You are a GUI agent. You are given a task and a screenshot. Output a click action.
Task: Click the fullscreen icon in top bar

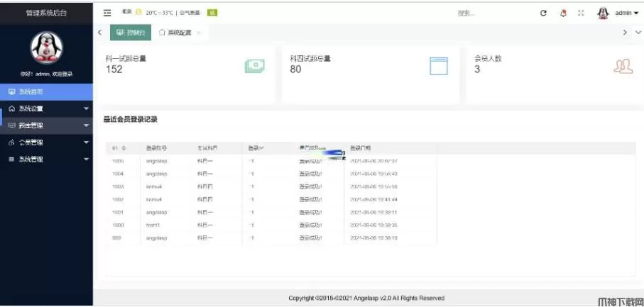(582, 13)
